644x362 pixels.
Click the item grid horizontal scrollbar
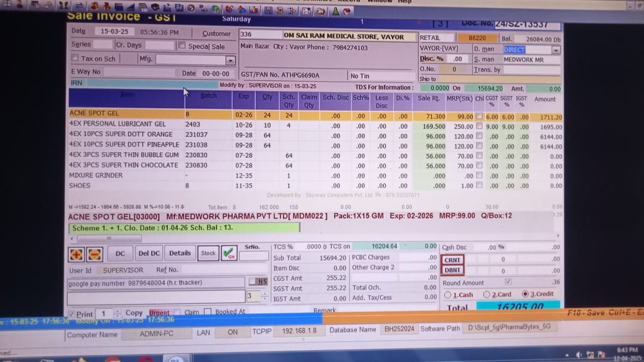(105, 238)
